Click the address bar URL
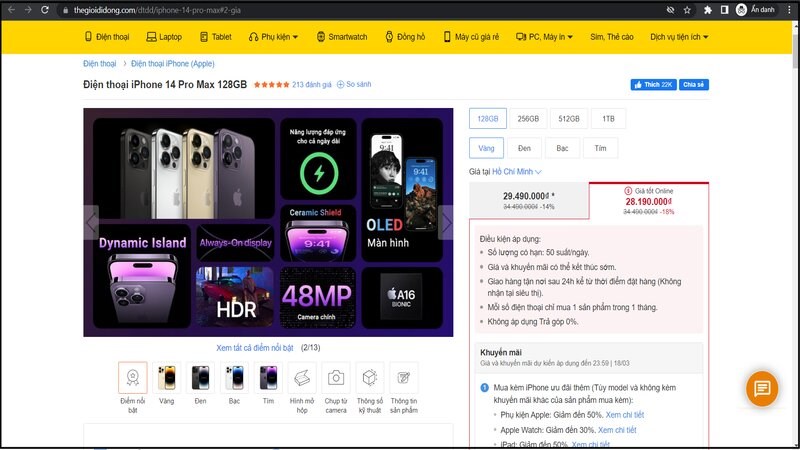Viewport: 800px width, 450px height. click(157, 10)
